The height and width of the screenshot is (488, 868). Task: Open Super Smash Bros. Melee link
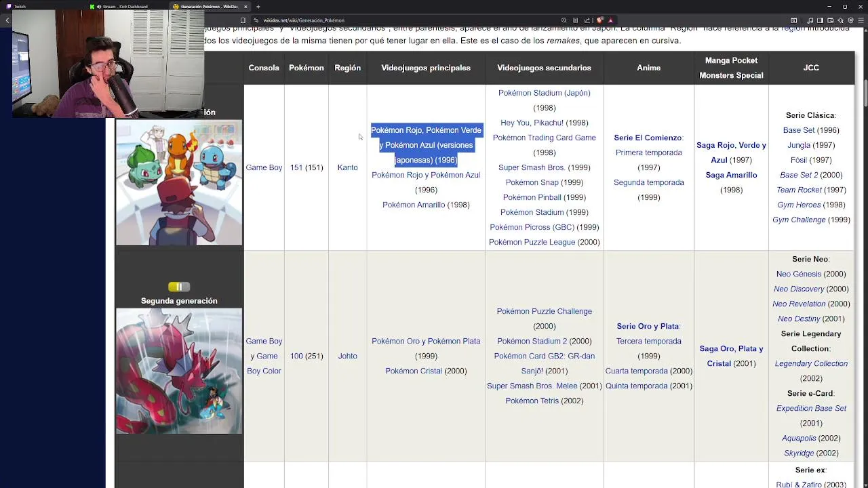(x=532, y=386)
